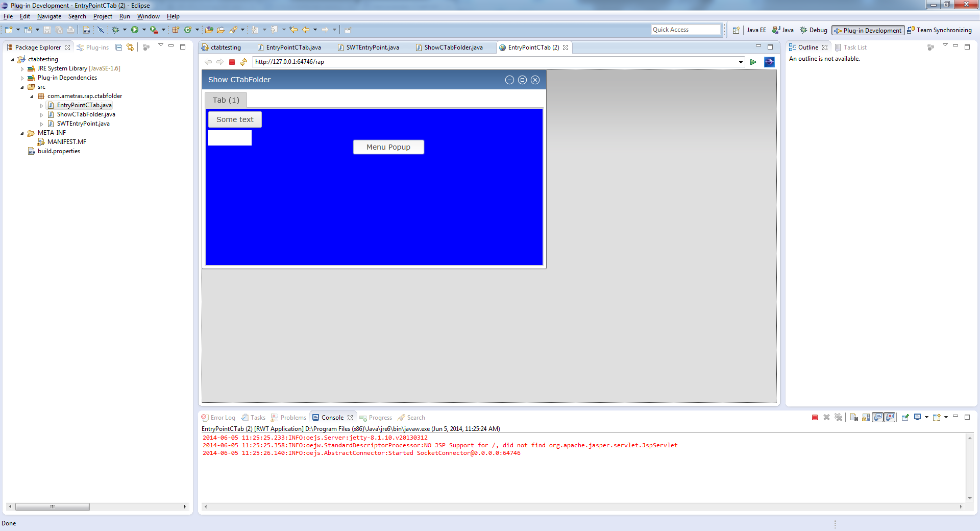The width and height of the screenshot is (980, 531).
Task: Click the New Java Class icon
Action: [188, 30]
